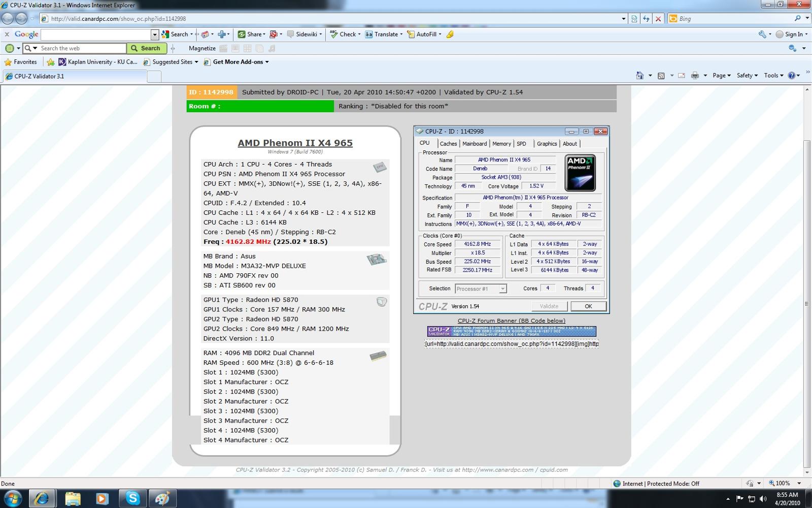Click the Caches tab in CPU-Z image
The width and height of the screenshot is (812, 508).
[x=448, y=144]
